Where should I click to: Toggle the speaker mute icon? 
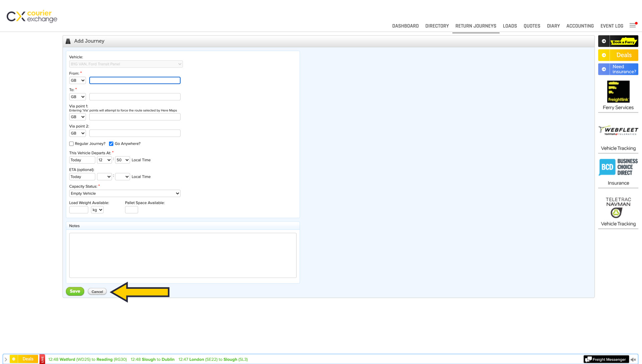click(633, 360)
